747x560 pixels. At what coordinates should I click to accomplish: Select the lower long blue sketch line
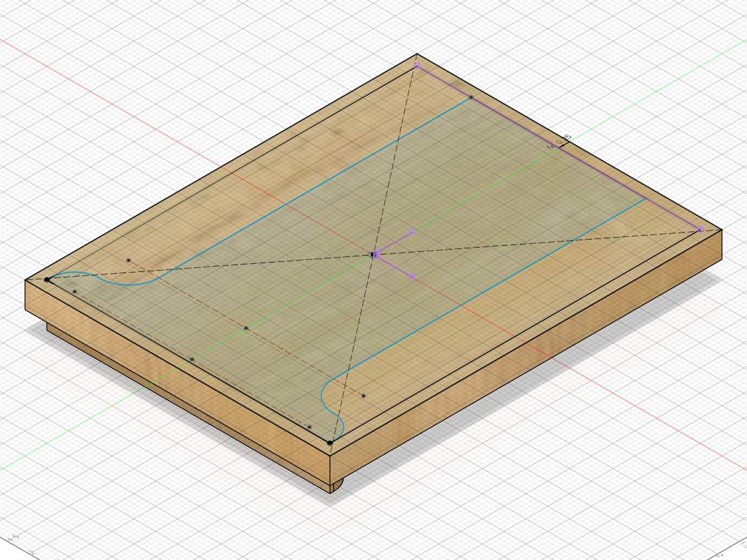(492, 288)
